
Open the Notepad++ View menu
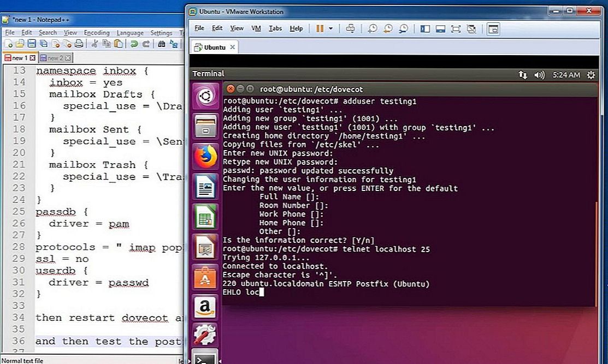click(70, 33)
